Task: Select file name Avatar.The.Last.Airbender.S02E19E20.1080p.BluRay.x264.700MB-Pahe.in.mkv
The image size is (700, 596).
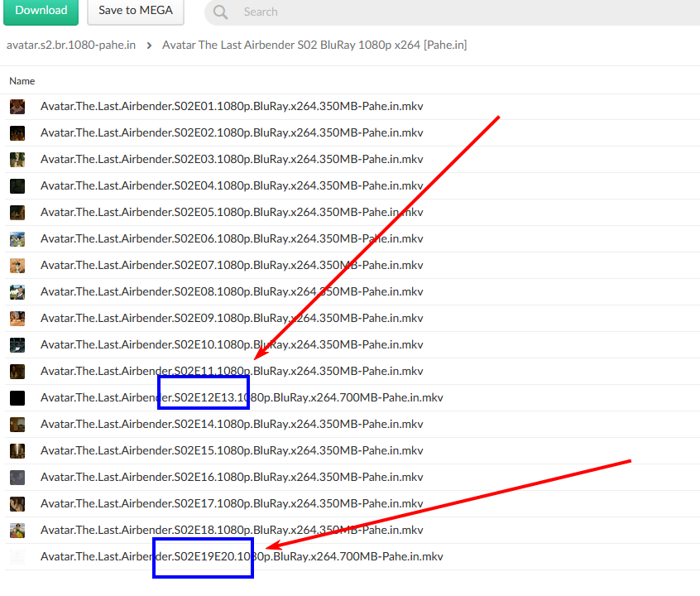Action: (x=242, y=556)
